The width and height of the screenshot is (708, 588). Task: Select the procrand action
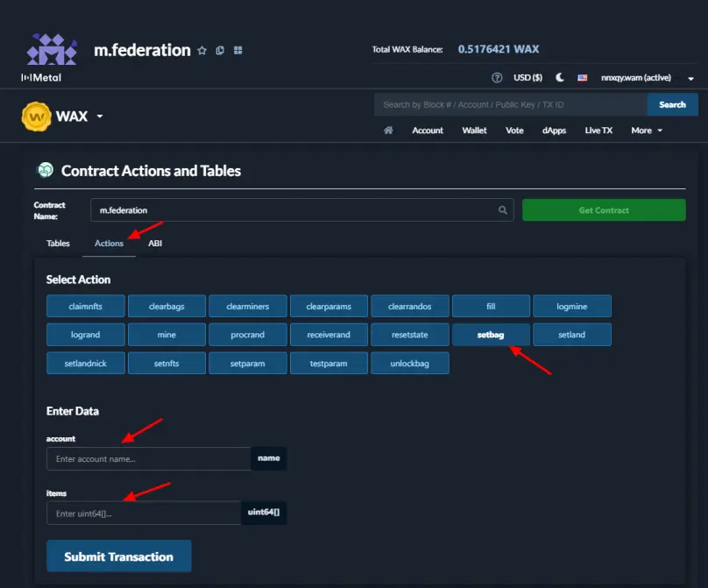pos(247,335)
